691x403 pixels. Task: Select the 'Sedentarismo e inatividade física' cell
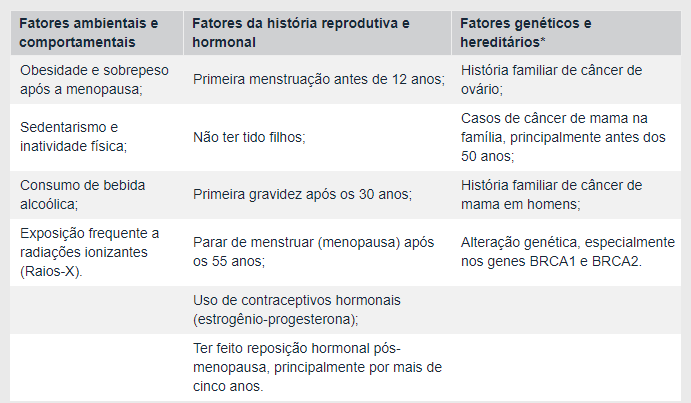point(97,137)
